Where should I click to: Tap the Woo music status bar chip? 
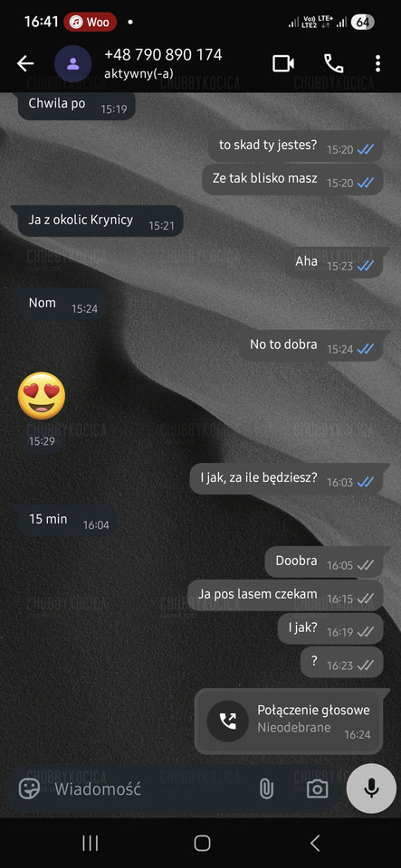[x=91, y=22]
